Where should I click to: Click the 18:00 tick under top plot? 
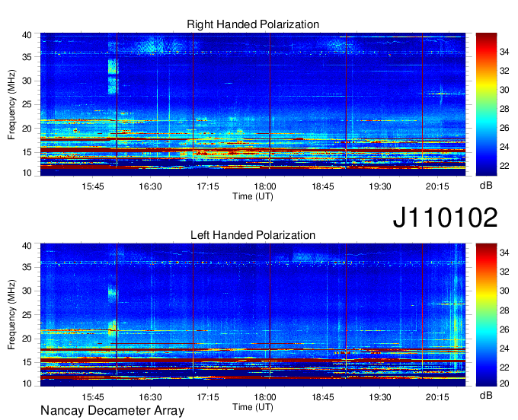(x=265, y=186)
